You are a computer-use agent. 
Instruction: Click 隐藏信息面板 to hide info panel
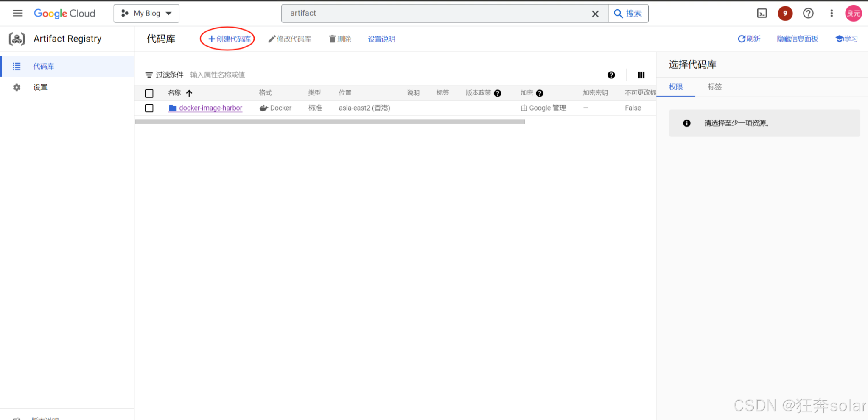coord(797,39)
